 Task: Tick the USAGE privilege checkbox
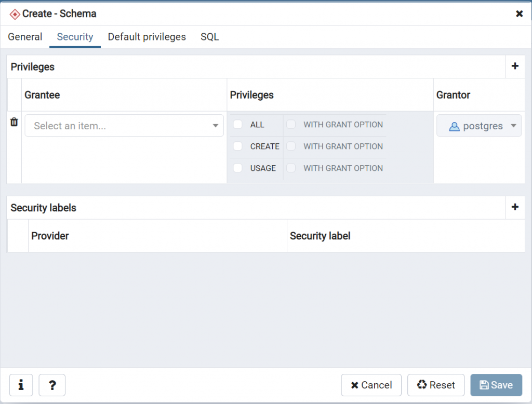pos(238,168)
